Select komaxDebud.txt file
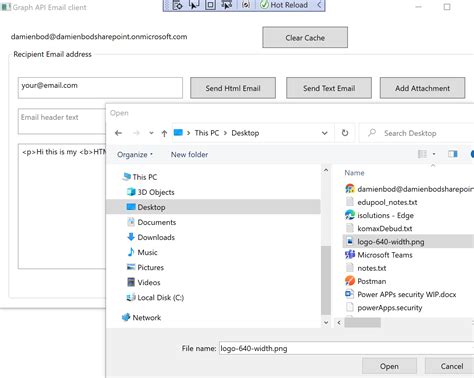474x378 pixels. [x=379, y=228]
